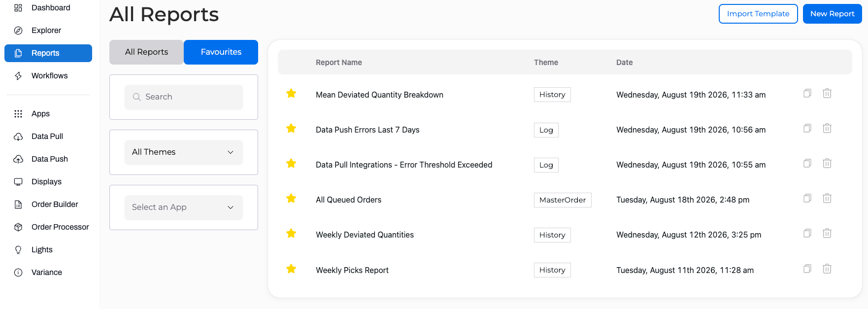The width and height of the screenshot is (868, 309).
Task: Click the Data Push cloud icon
Action: click(x=18, y=159)
